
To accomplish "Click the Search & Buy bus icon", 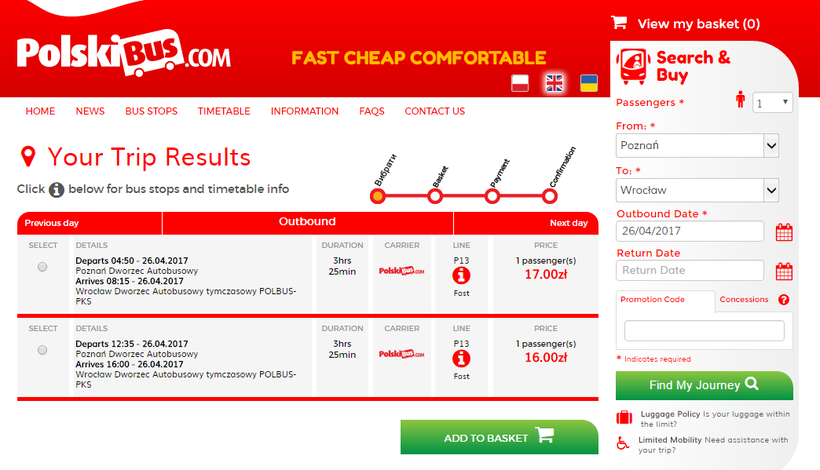I will click(x=633, y=66).
